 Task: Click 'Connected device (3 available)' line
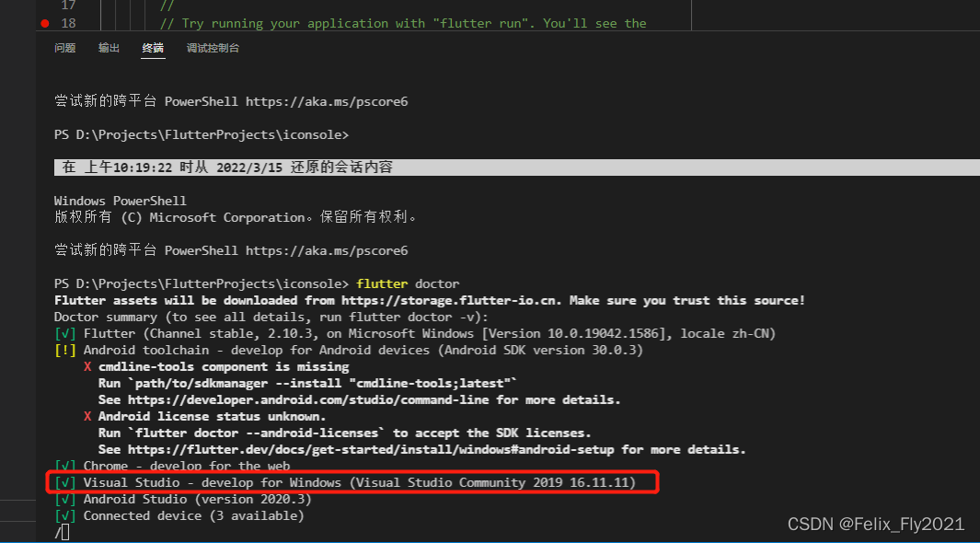[179, 515]
